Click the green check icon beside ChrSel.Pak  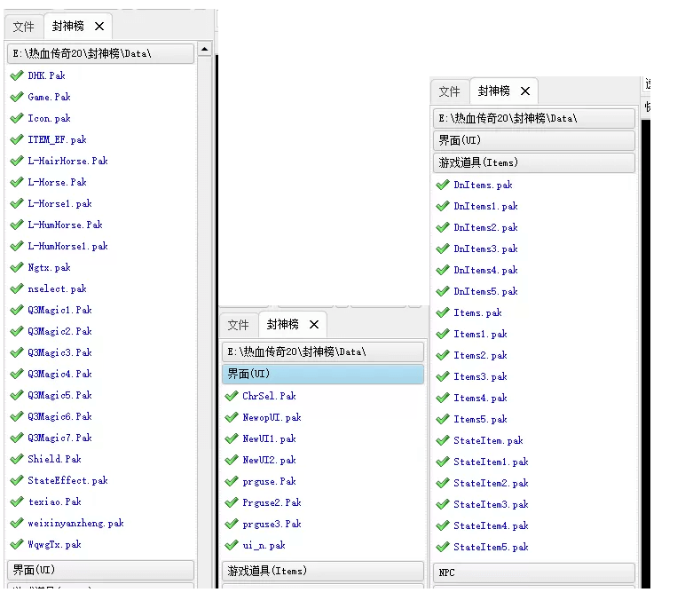[x=232, y=396]
